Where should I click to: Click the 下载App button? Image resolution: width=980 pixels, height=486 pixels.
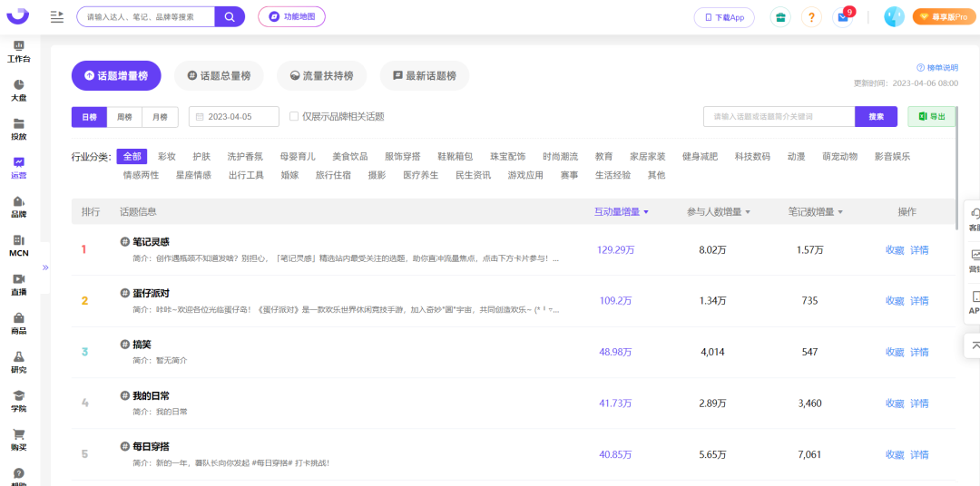(x=724, y=17)
